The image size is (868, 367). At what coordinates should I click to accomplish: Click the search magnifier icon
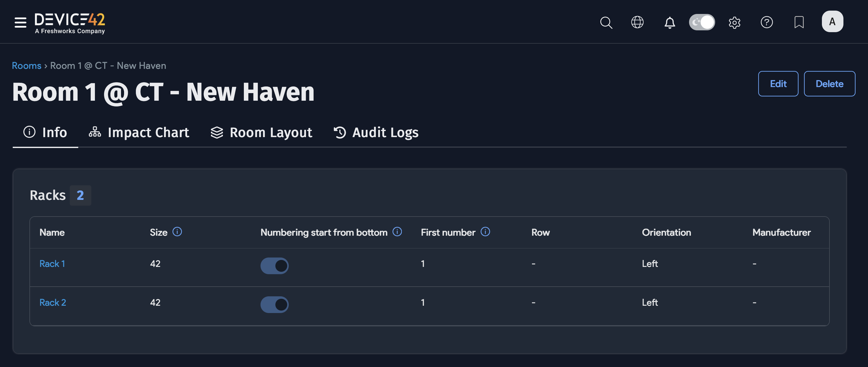click(x=606, y=22)
